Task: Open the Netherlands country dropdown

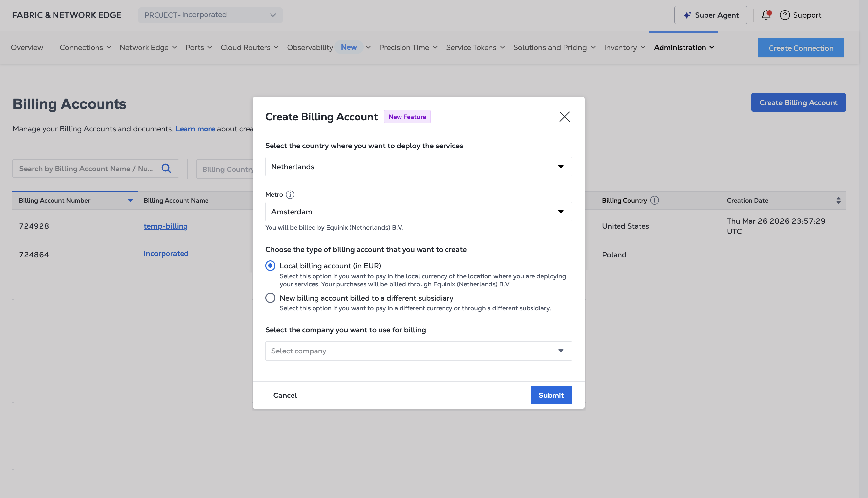Action: 418,167
